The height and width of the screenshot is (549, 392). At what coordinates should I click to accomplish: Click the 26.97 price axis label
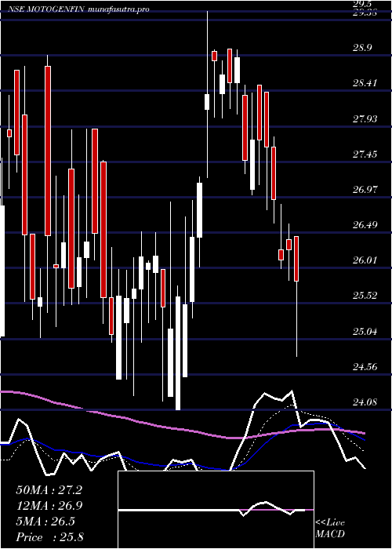365,190
